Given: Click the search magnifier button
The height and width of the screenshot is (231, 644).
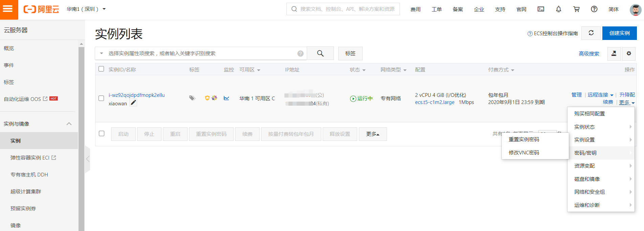Looking at the screenshot, I should [x=320, y=53].
